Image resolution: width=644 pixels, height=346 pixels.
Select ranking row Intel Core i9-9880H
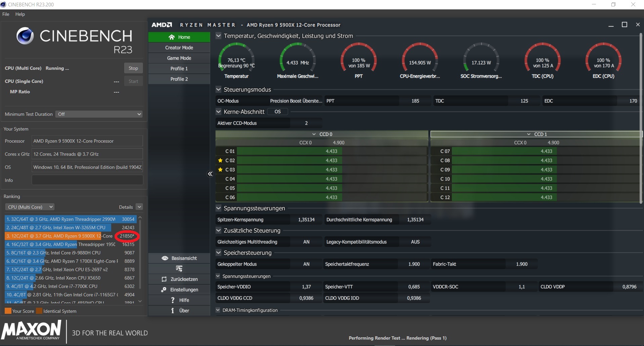pyautogui.click(x=71, y=253)
